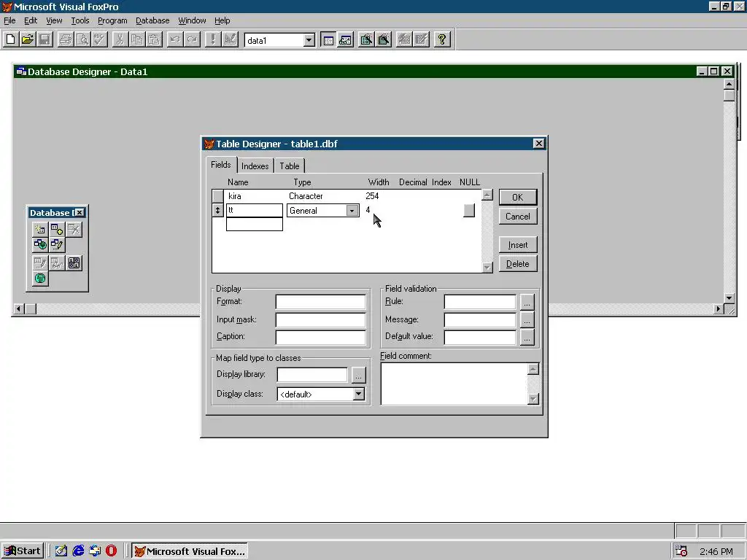Click the Paste clipboard icon

155,39
